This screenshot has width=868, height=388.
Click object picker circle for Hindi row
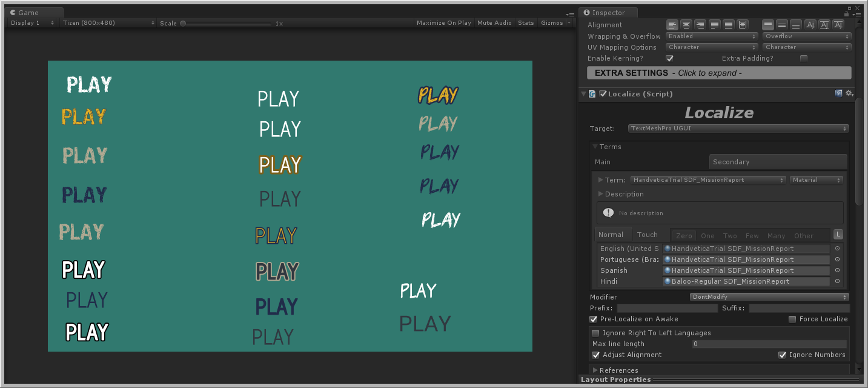tap(837, 281)
